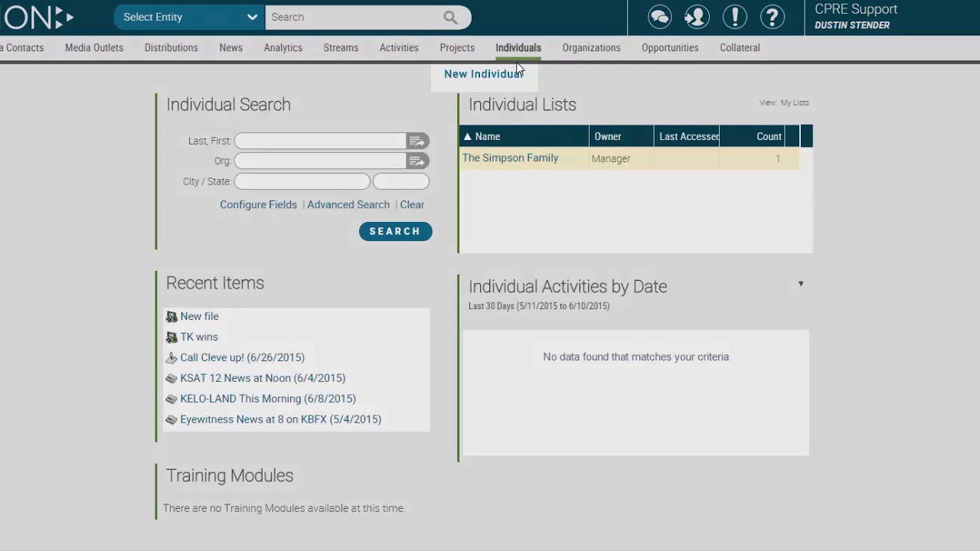Open The Simpson Family list
This screenshot has width=980, height=551.
pyautogui.click(x=510, y=158)
